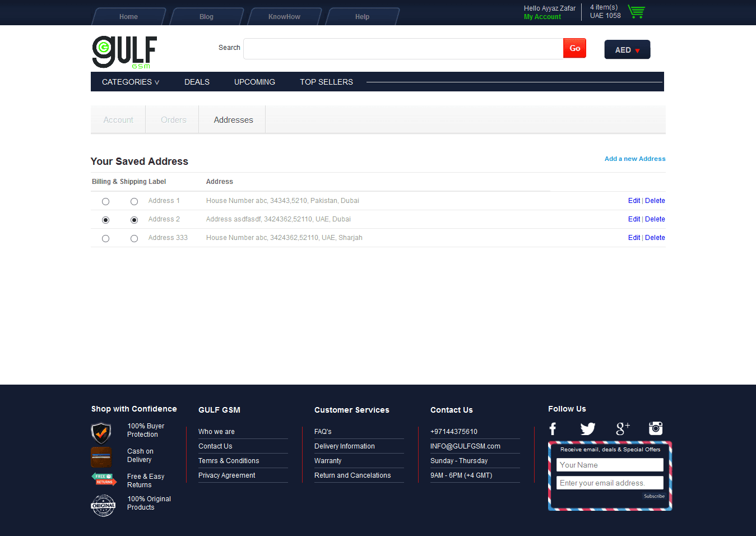Select shipping radio for Address 2
The height and width of the screenshot is (536, 756).
point(134,220)
